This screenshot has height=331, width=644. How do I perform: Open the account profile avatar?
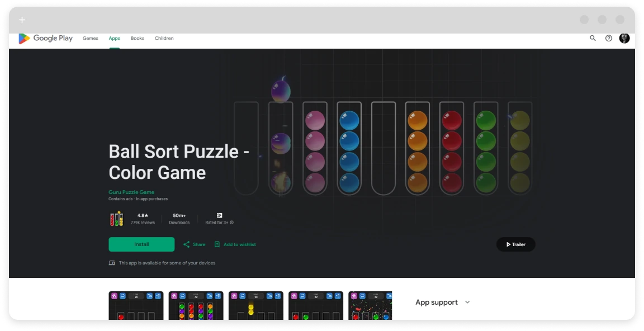[x=624, y=38]
